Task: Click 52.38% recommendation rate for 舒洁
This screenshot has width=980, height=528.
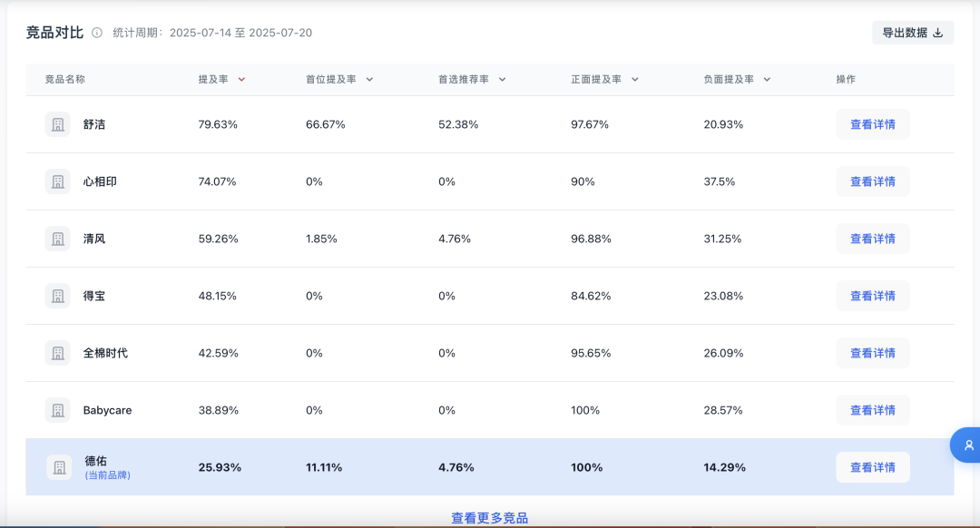Action: pyautogui.click(x=458, y=124)
